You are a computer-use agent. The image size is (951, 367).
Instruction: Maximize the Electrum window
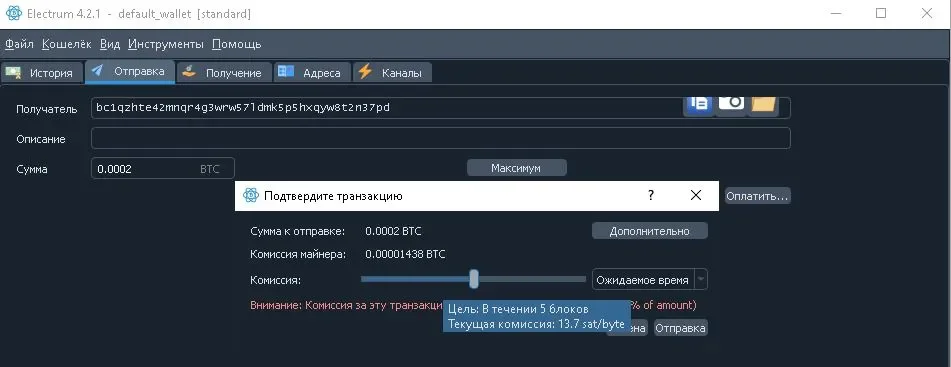881,13
